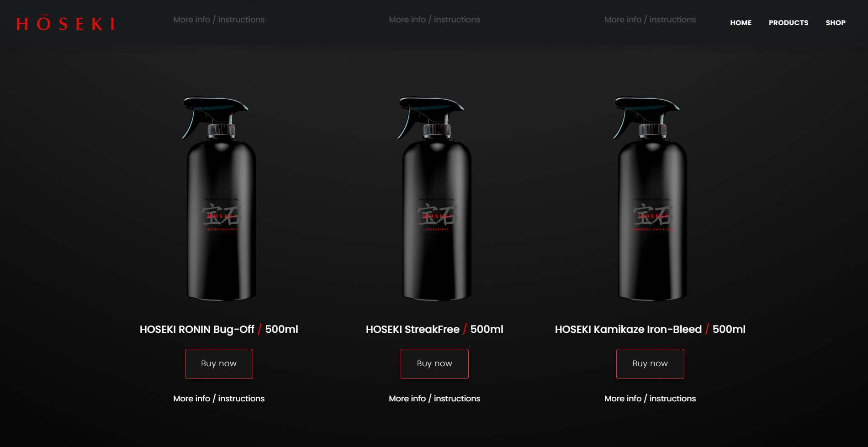Image resolution: width=868 pixels, height=447 pixels.
Task: Buy now for StreakFree
Action: click(434, 363)
